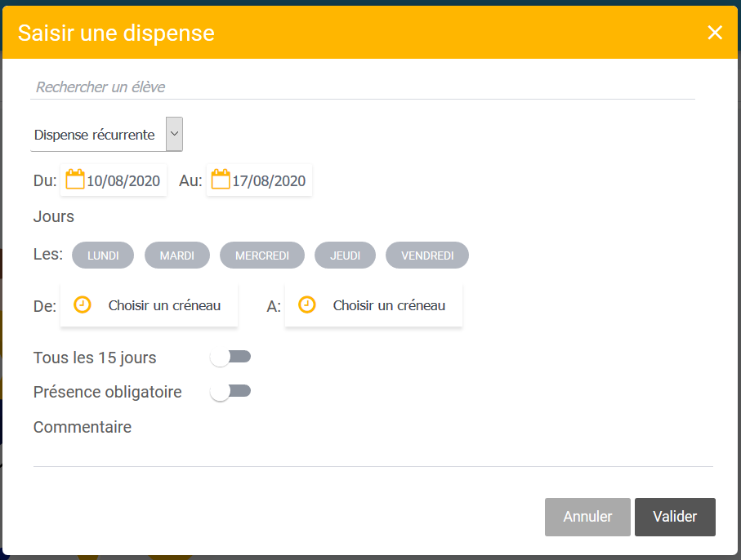Click the Valider button

click(675, 517)
